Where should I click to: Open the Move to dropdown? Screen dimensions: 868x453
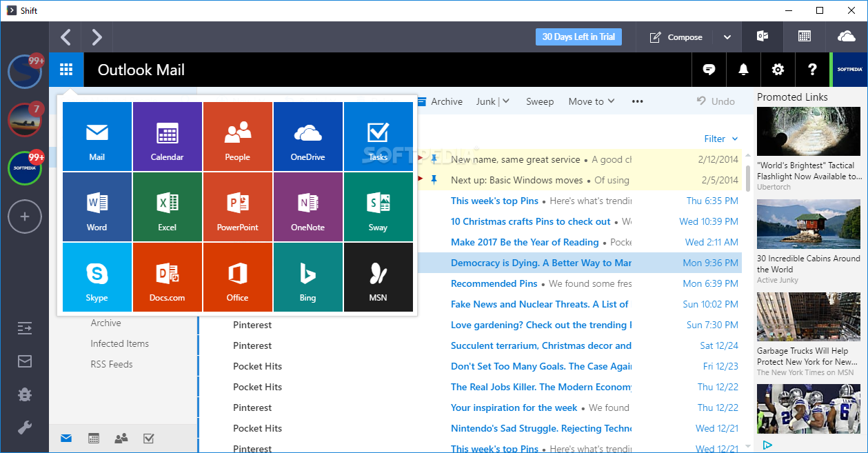(591, 101)
